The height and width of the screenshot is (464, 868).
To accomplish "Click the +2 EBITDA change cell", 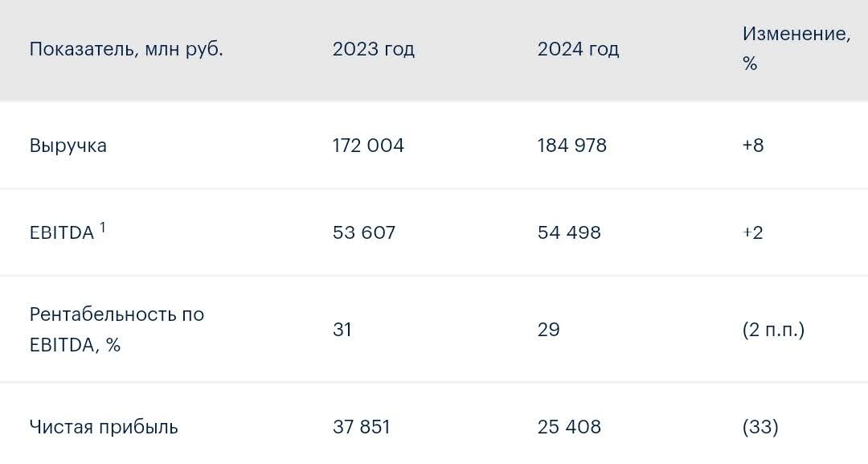I will (752, 232).
